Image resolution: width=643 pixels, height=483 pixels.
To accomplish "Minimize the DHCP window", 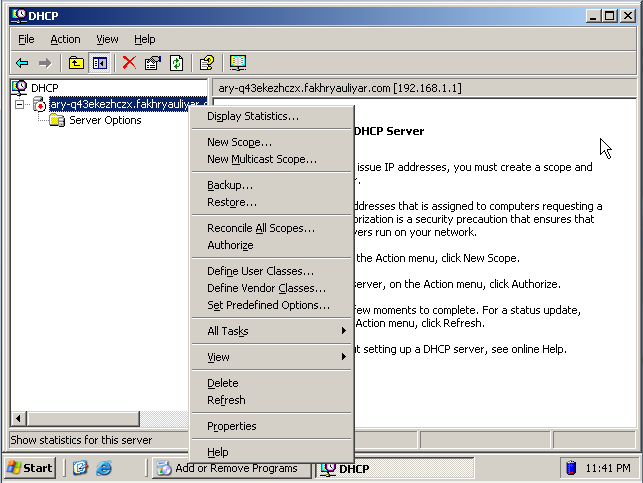I will click(592, 16).
